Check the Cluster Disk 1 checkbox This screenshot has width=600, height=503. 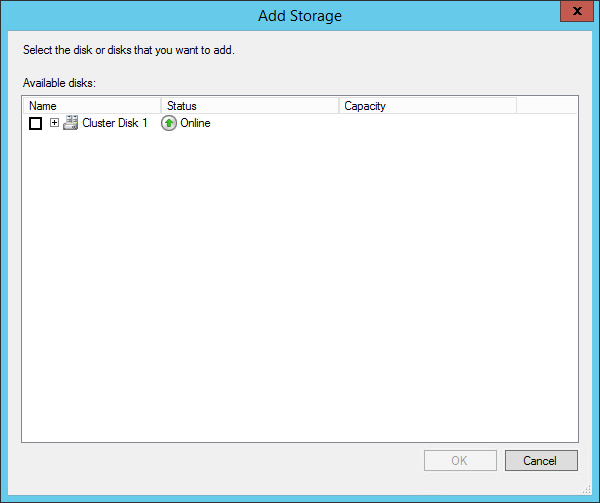[35, 123]
